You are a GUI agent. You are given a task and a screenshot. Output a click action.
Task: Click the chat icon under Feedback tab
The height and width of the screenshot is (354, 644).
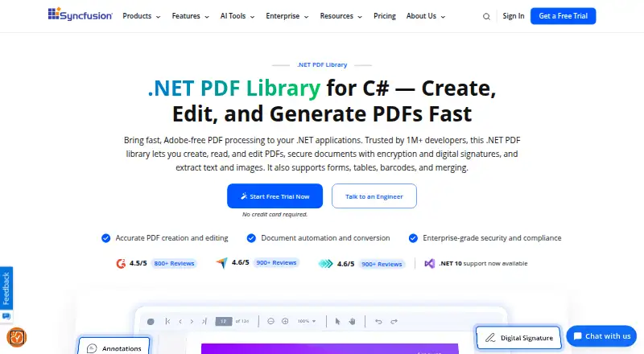pyautogui.click(x=6, y=316)
